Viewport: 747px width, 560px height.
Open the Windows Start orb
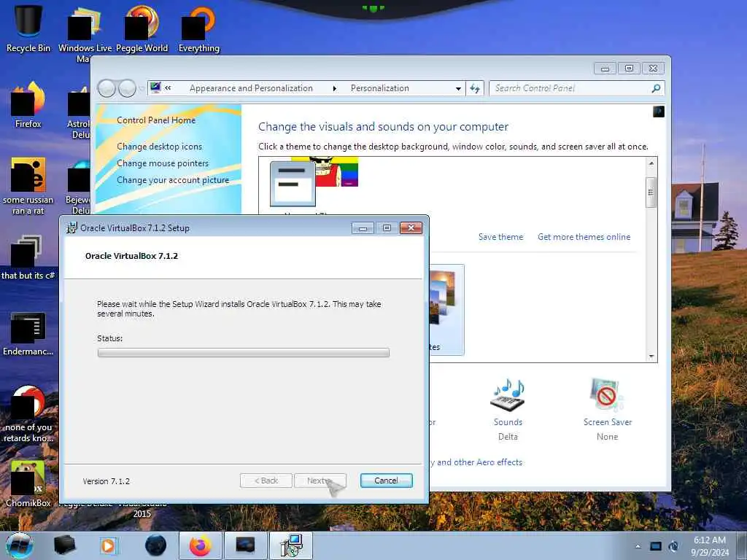click(20, 545)
